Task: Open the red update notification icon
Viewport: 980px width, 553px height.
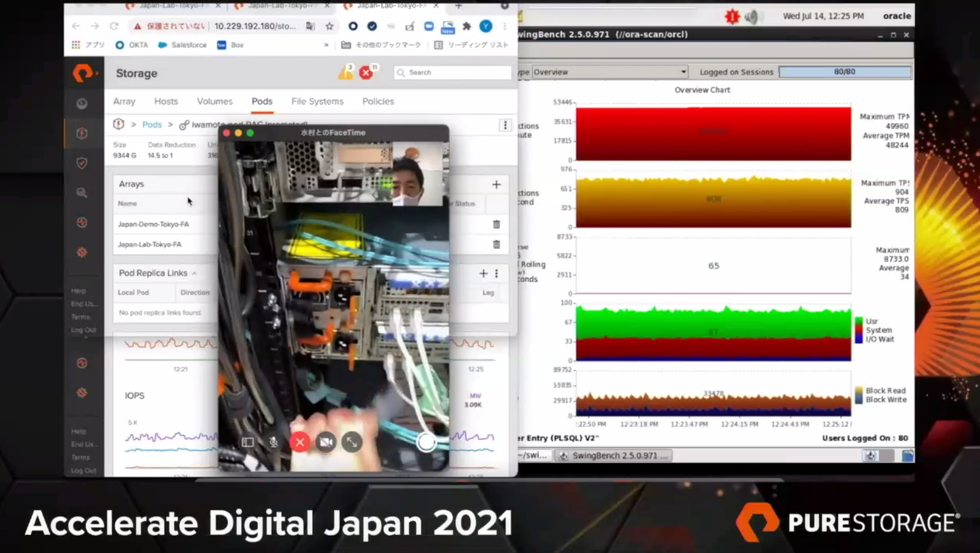Action: (732, 17)
